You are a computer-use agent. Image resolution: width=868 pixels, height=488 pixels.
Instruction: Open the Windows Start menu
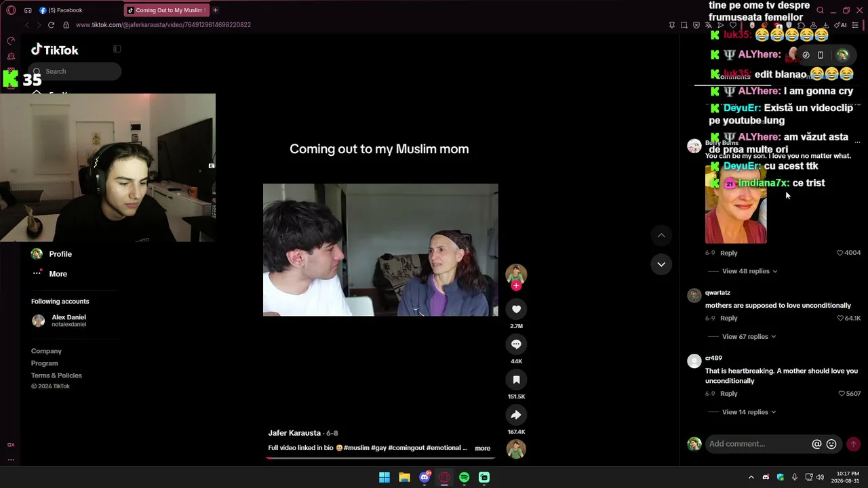(384, 477)
